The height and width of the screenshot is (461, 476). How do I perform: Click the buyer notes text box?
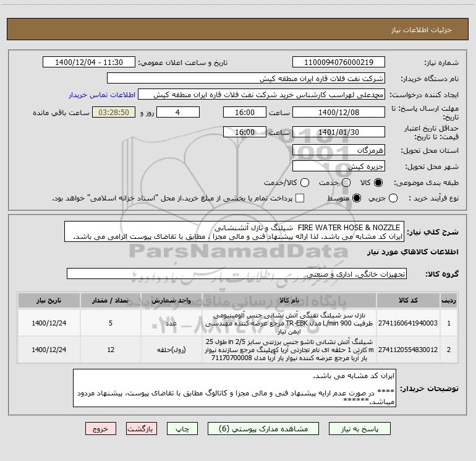tap(234, 388)
